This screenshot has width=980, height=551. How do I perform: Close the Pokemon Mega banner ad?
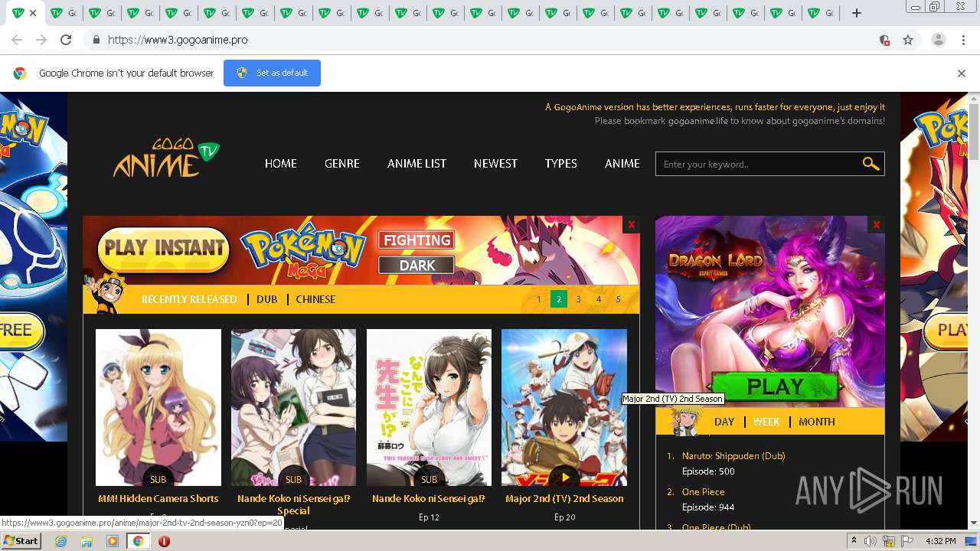click(631, 224)
